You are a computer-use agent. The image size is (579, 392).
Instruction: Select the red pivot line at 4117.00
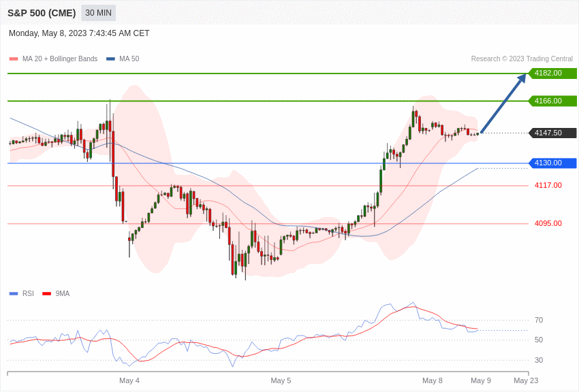(272, 184)
